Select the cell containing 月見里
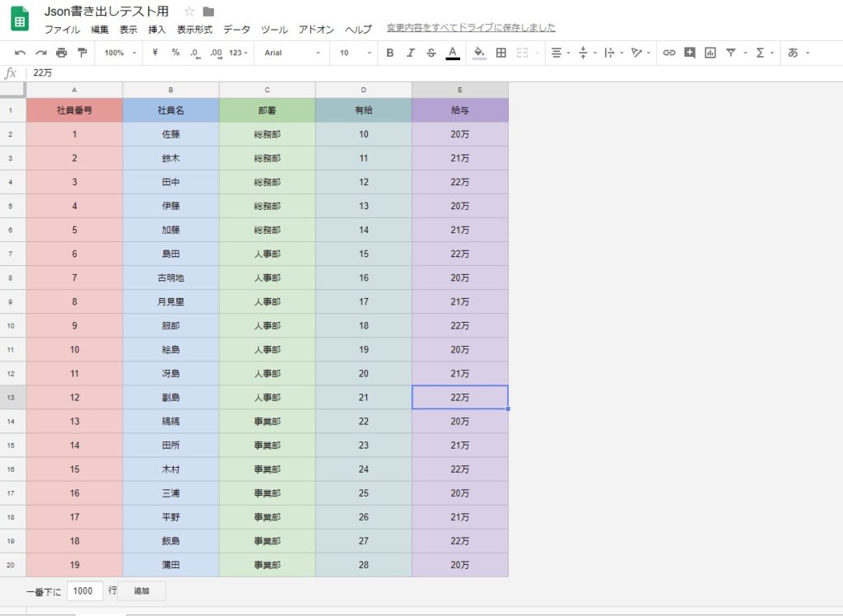This screenshot has width=843, height=616. coord(170,301)
